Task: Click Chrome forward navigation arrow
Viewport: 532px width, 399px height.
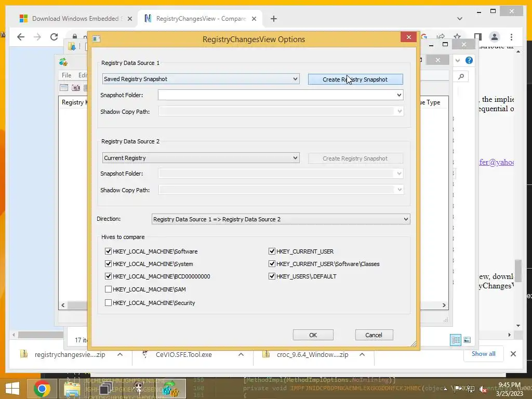Action: [x=37, y=37]
